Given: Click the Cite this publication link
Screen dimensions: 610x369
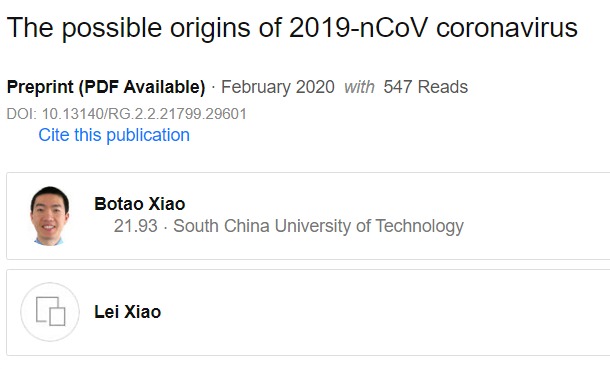Looking at the screenshot, I should coord(114,135).
